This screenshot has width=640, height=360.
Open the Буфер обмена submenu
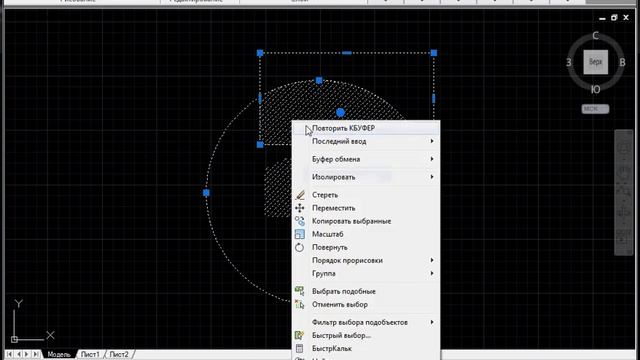(x=366, y=159)
